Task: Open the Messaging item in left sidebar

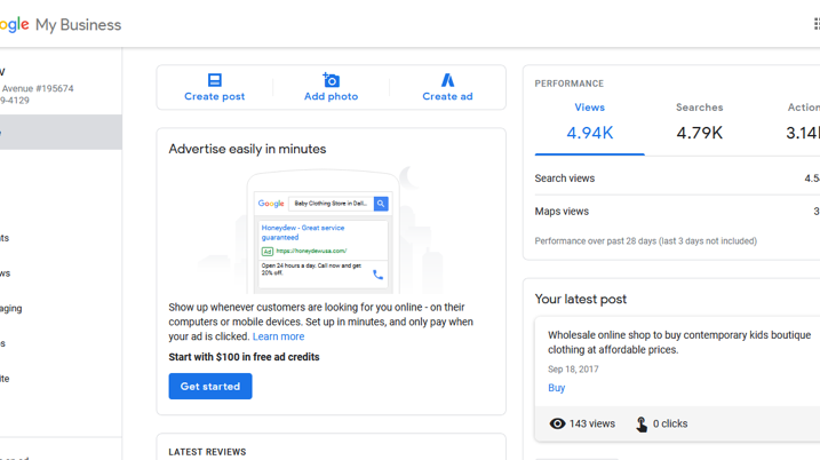Action: [x=12, y=309]
